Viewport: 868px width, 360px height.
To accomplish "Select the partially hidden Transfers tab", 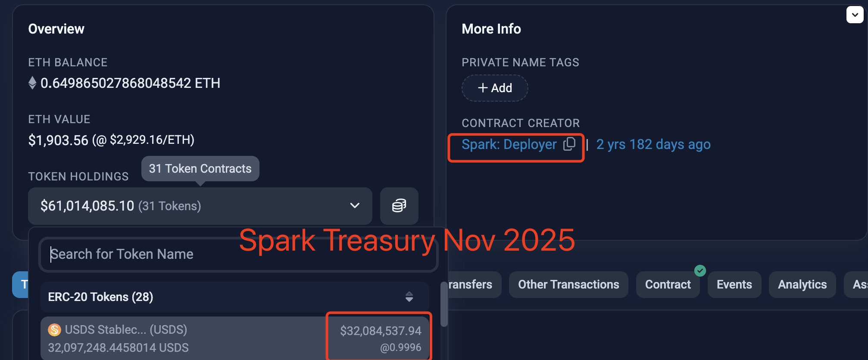I will 472,285.
